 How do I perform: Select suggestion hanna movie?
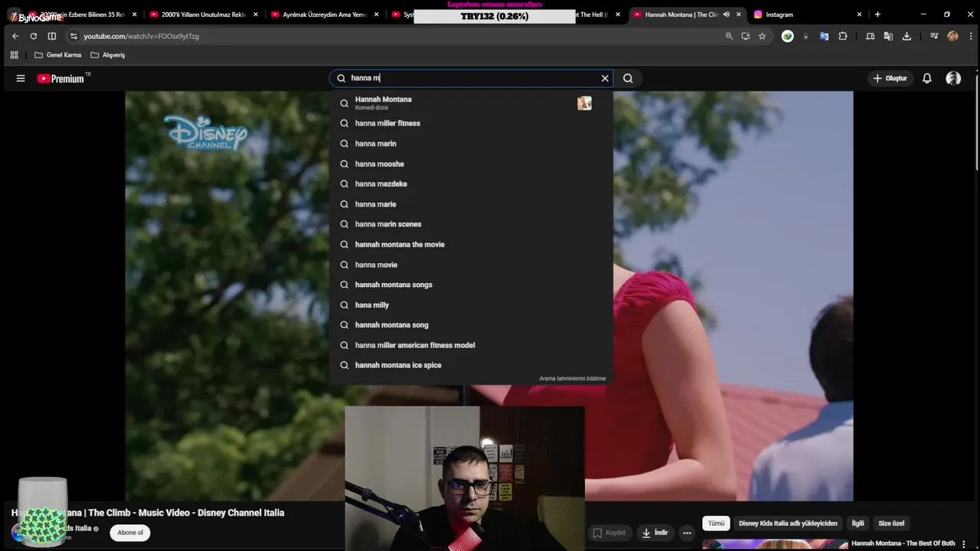click(x=471, y=265)
